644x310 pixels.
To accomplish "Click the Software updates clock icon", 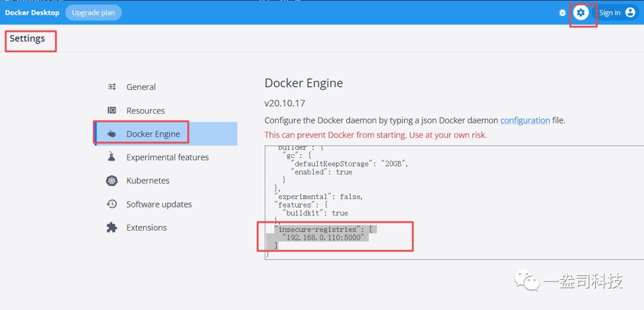I will [112, 204].
